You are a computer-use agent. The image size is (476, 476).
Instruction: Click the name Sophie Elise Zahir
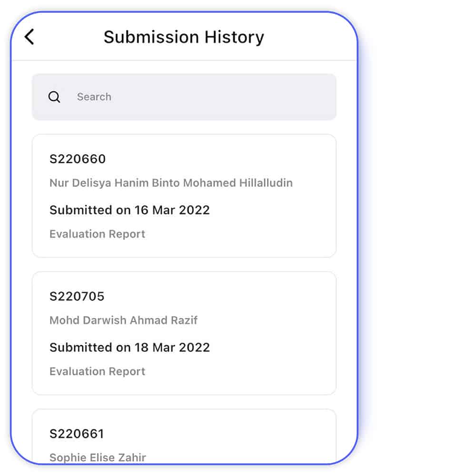click(98, 457)
